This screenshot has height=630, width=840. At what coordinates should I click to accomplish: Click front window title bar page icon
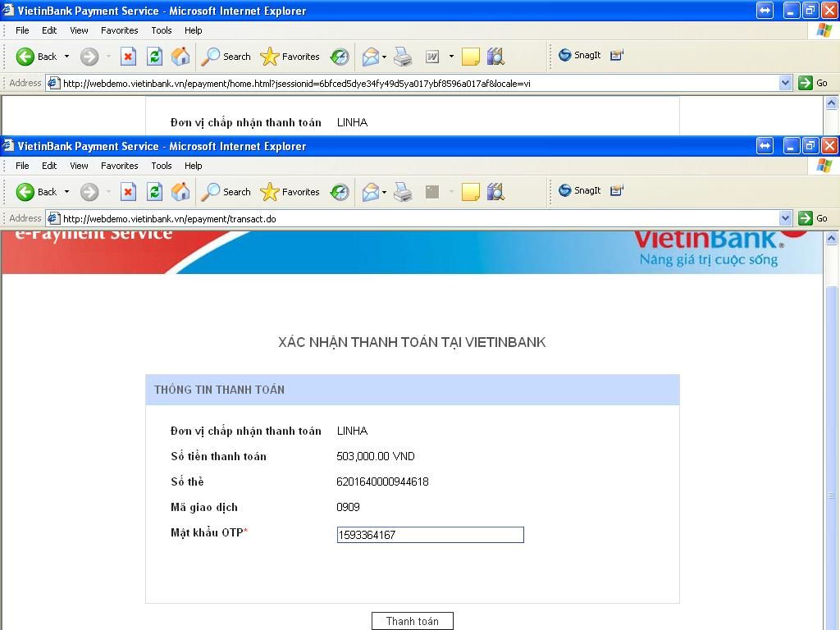(x=7, y=146)
